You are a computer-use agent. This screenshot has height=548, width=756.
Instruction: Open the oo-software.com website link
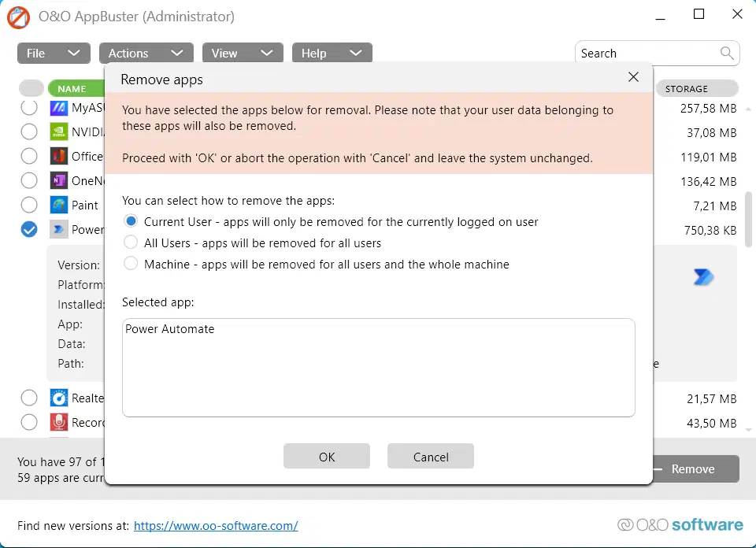(x=216, y=525)
